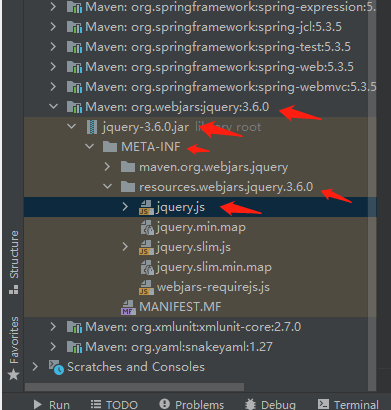This screenshot has width=391, height=410.
Task: Select the Scratches and Consoles label
Action: (136, 367)
